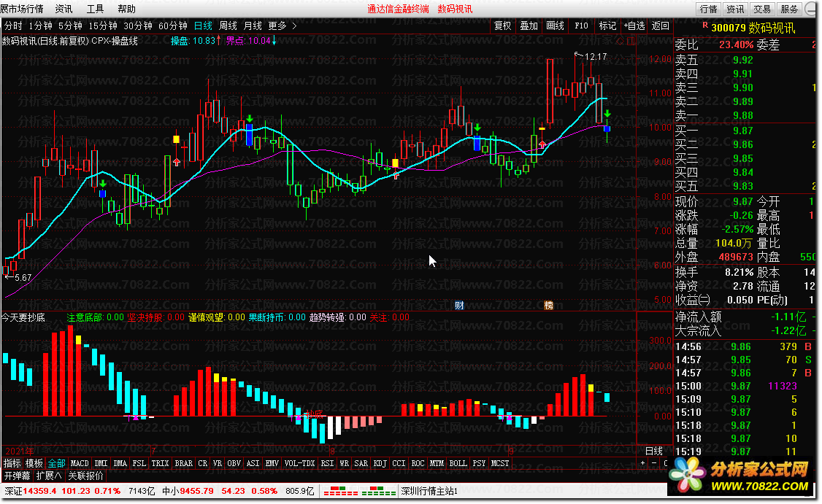
Task: Open the 帮助 menu
Action: 126,9
